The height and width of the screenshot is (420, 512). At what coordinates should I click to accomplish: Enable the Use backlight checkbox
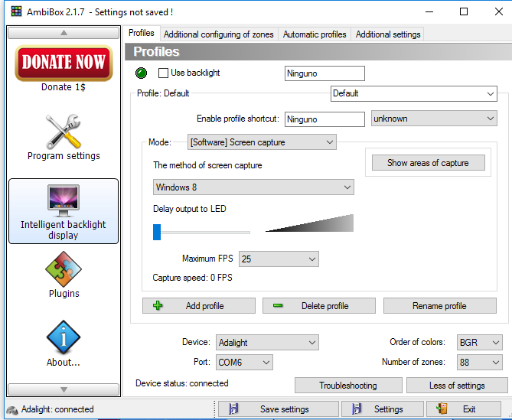(x=163, y=73)
